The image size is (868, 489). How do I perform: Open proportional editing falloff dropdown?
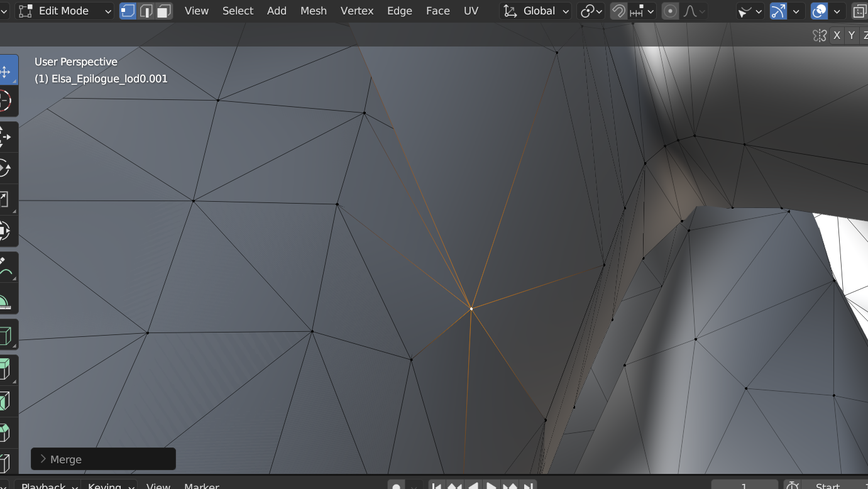[693, 11]
